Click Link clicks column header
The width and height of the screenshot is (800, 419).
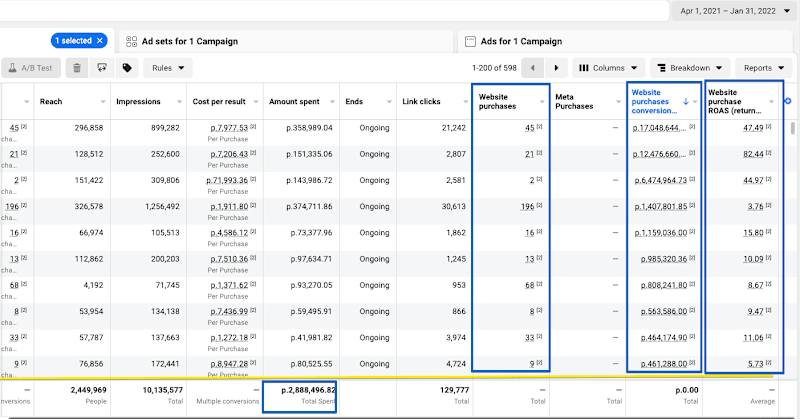(421, 102)
